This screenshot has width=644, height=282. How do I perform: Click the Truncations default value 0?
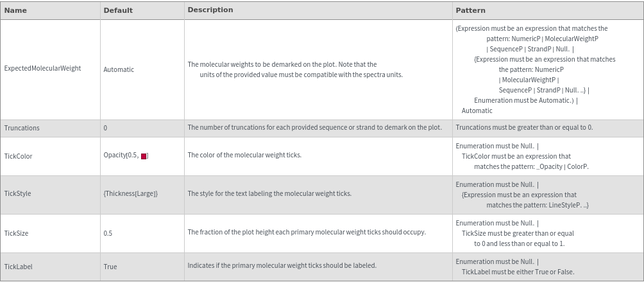pos(105,128)
